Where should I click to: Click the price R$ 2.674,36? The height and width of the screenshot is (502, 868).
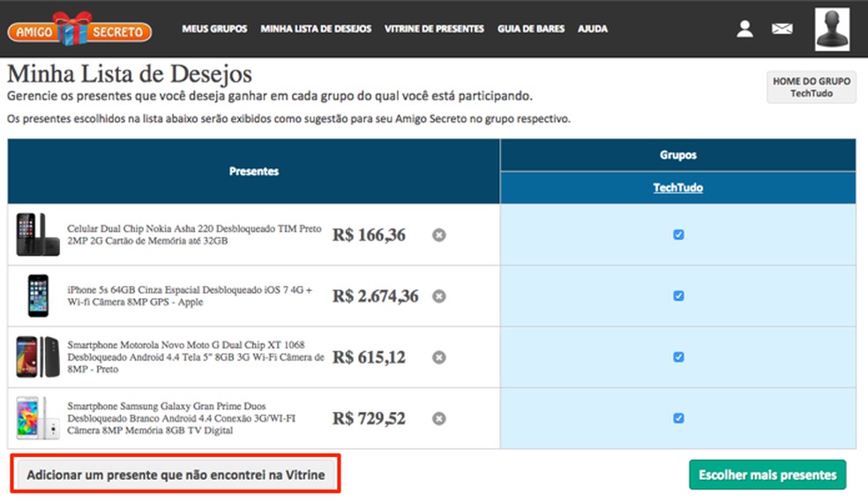click(375, 296)
